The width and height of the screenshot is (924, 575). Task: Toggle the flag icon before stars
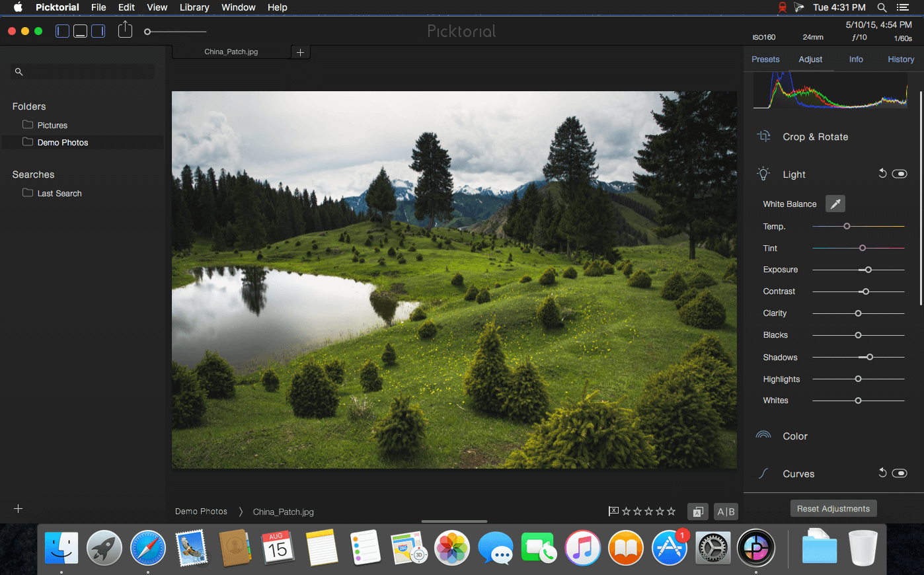(x=613, y=511)
